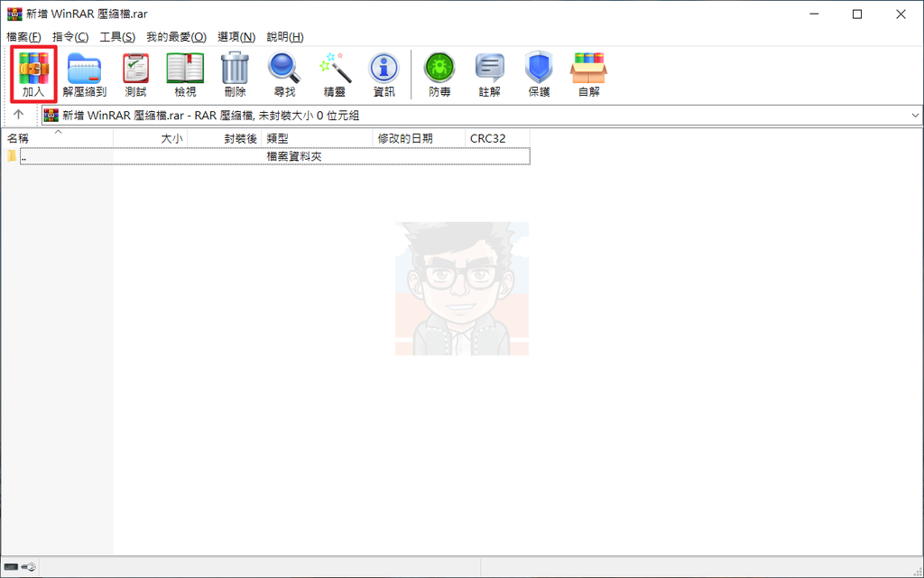Click the WinRAR title bar application icon
This screenshot has height=578, width=924.
click(x=14, y=14)
